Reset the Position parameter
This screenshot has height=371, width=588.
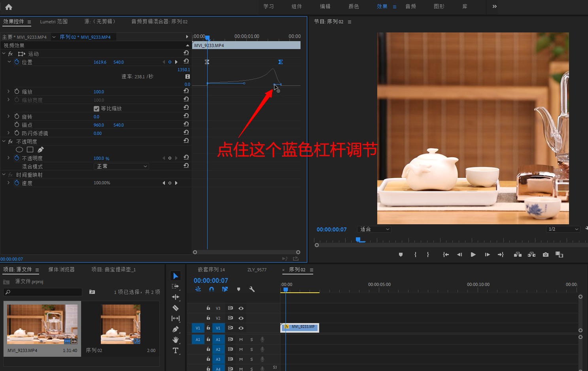click(x=186, y=61)
